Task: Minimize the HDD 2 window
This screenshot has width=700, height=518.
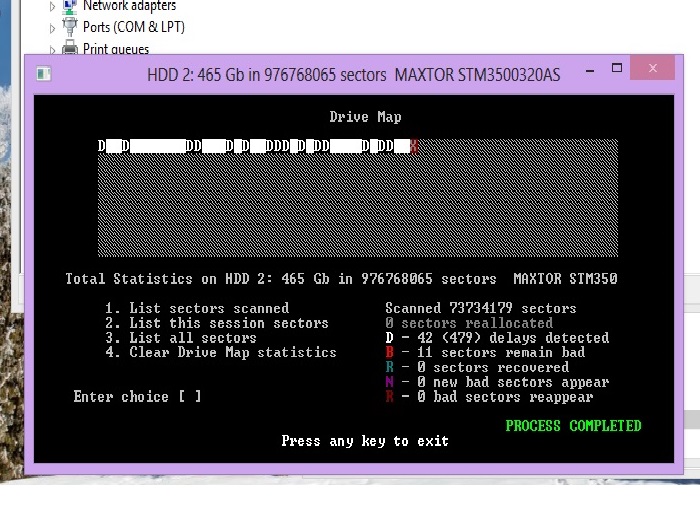Action: [x=590, y=71]
